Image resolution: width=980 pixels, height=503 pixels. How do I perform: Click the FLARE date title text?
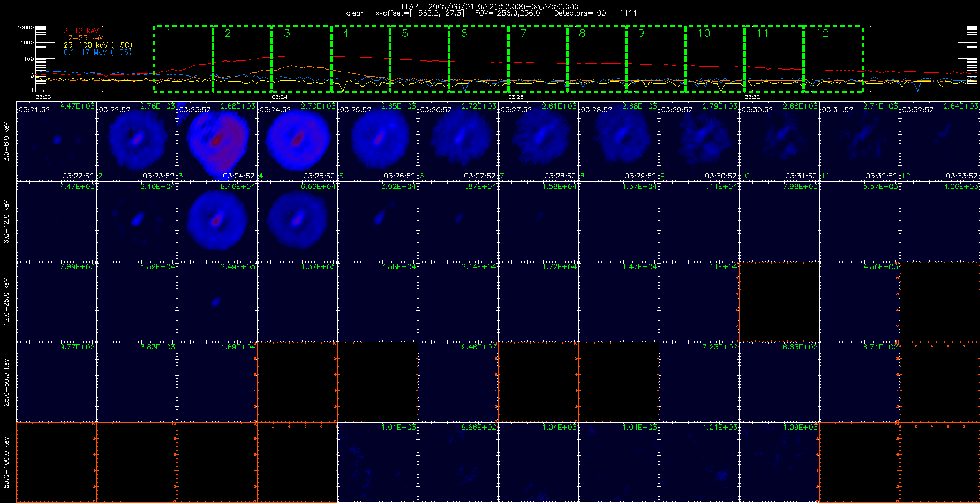[490, 6]
